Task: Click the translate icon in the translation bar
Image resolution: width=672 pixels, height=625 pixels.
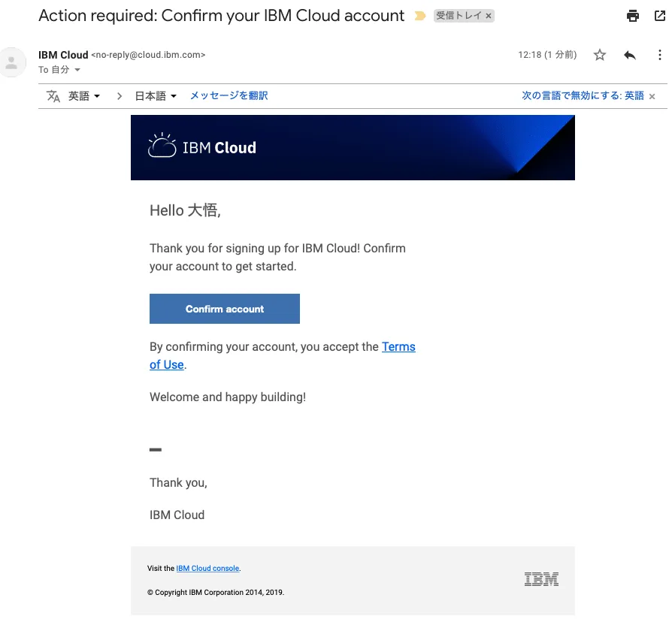Action: click(53, 96)
